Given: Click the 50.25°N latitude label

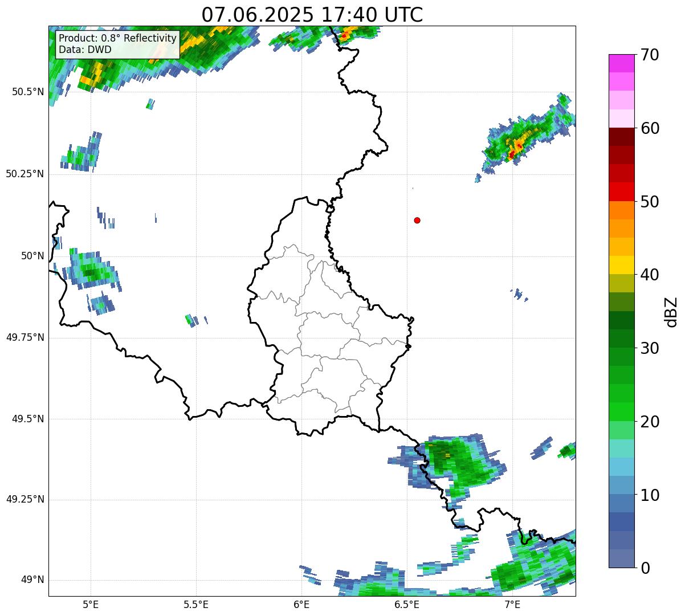Looking at the screenshot, I should pos(25,174).
